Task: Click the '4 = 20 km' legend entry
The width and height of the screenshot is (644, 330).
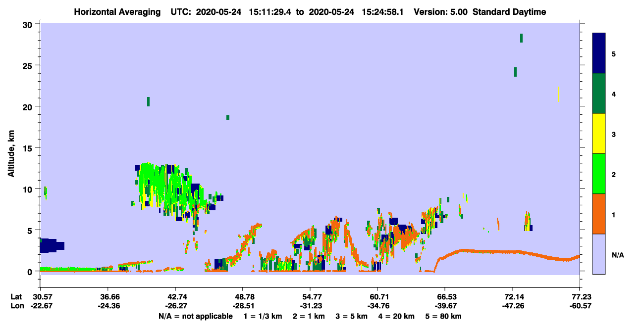Action: pyautogui.click(x=395, y=316)
